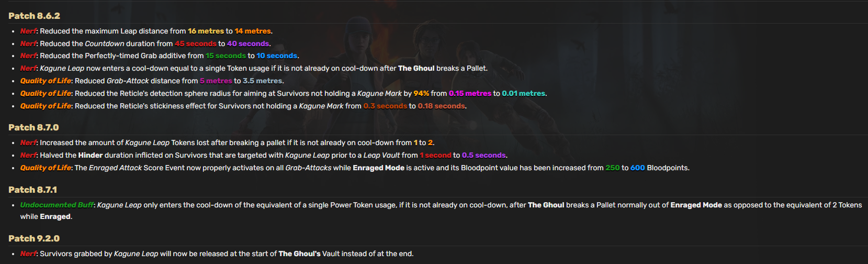Click the '600' Bloodpoints value
Image resolution: width=868 pixels, height=264 pixels.
point(638,168)
